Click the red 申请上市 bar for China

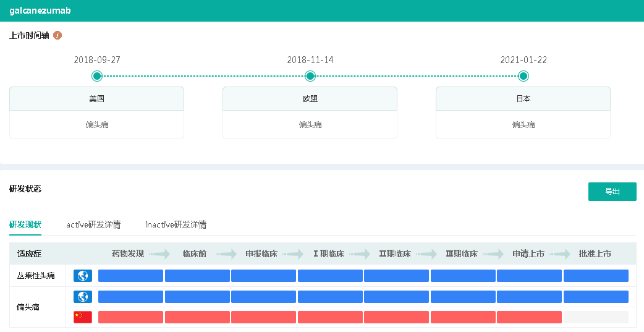[529, 317]
